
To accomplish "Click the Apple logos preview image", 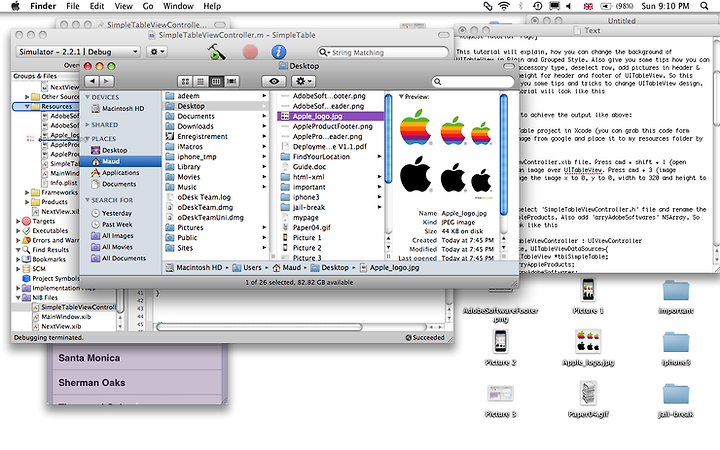I will click(x=446, y=152).
